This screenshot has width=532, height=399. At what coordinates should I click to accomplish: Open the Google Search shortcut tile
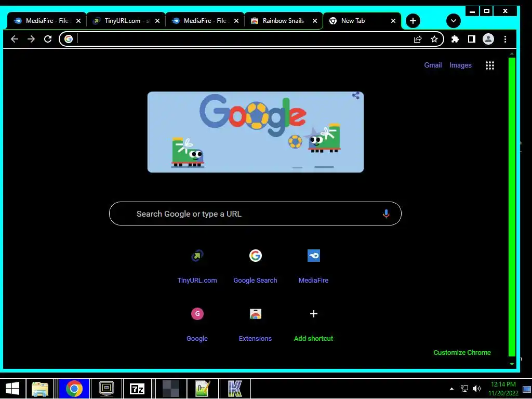(255, 267)
